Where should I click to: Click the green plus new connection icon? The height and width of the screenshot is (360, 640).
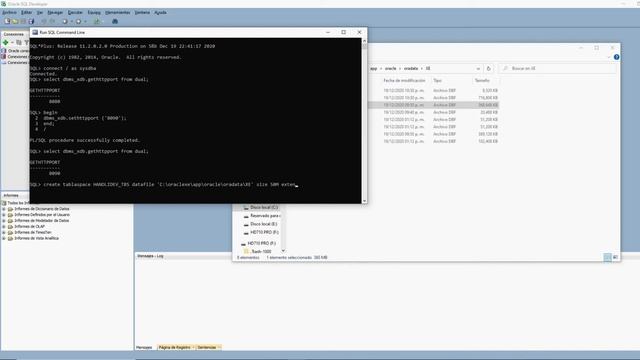6,42
